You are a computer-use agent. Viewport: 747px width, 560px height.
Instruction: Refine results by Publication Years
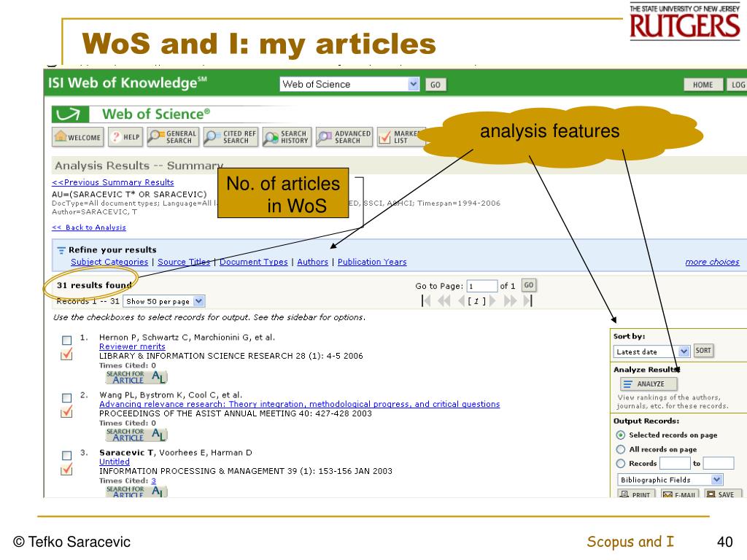pos(372,262)
